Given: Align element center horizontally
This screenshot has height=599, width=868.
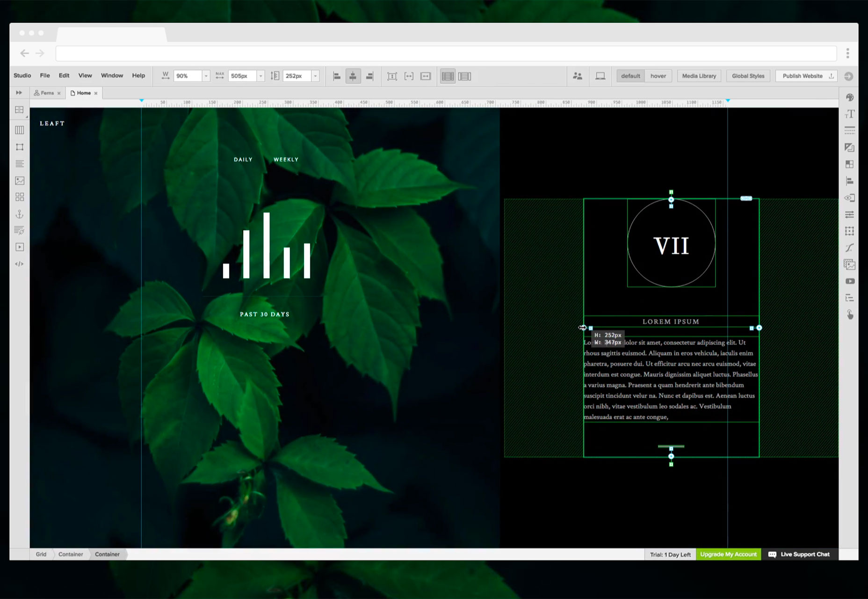Looking at the screenshot, I should (353, 76).
